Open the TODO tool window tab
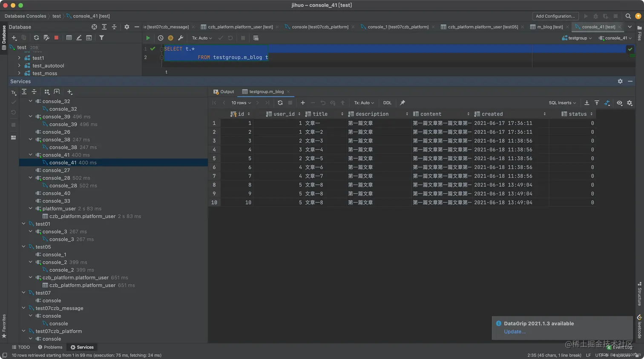Viewport: 644px width, 359px height. 21,347
